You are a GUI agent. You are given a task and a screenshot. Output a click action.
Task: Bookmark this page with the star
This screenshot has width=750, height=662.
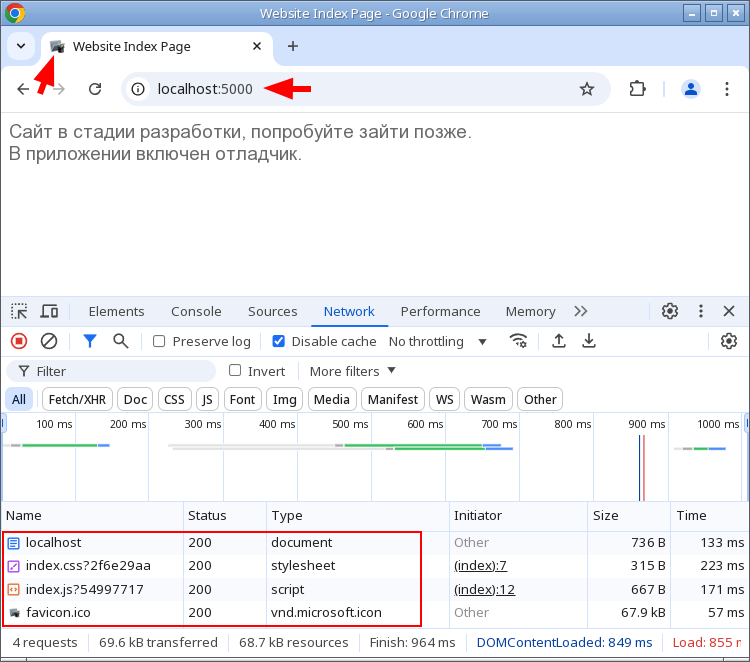click(x=587, y=89)
